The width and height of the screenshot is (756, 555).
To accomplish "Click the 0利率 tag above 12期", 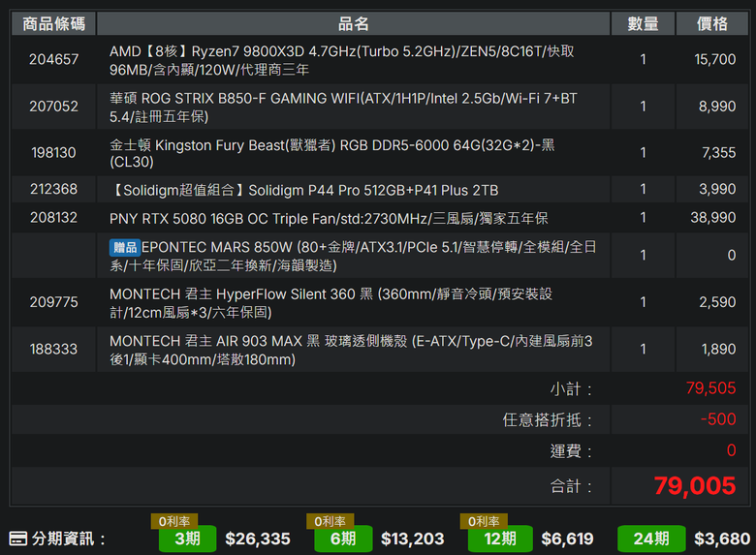I will tap(484, 521).
